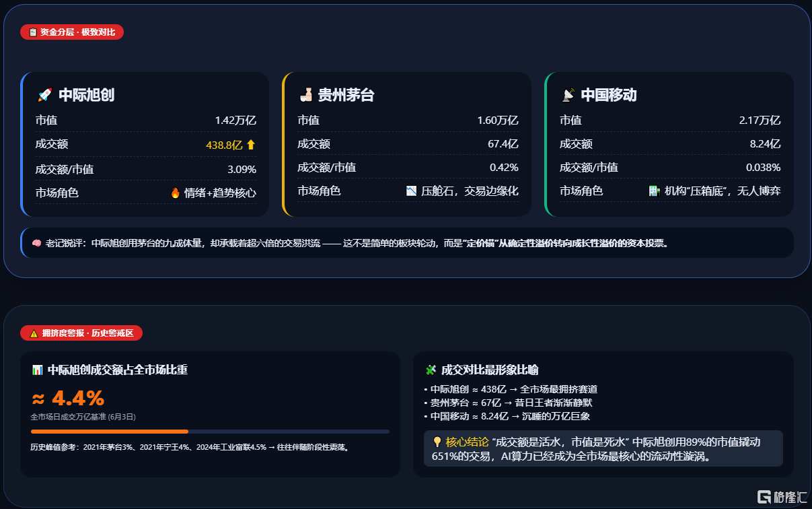This screenshot has height=509, width=812.
Task: Click the warning triangle icon in 拥挤度警报 badge
Action: pos(34,333)
